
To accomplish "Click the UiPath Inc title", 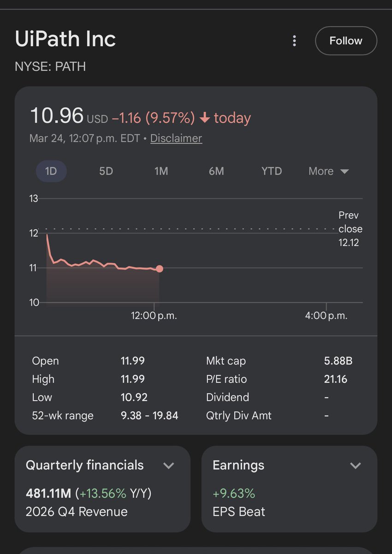I will pos(65,40).
